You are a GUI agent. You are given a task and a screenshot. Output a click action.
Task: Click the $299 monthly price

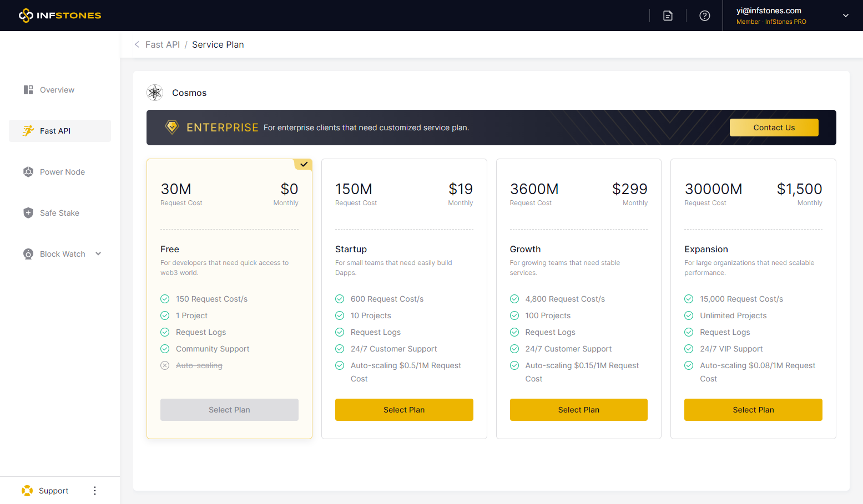(x=630, y=189)
